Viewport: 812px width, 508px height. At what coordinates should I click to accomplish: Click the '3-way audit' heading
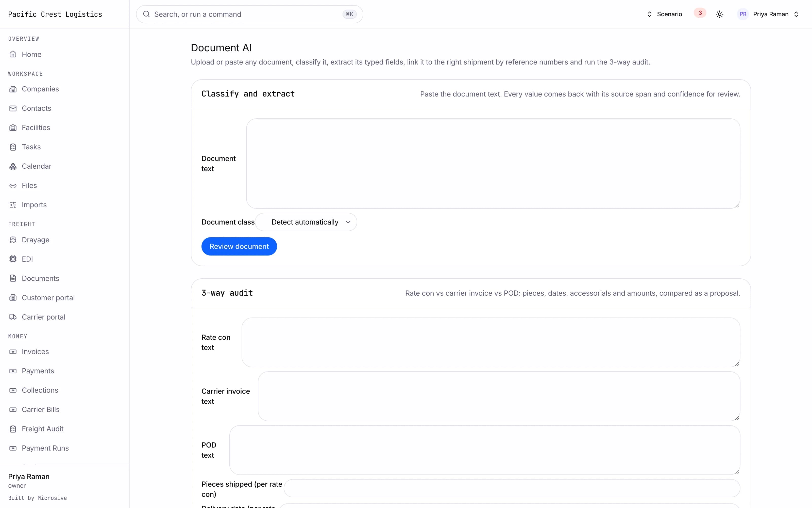click(x=227, y=293)
